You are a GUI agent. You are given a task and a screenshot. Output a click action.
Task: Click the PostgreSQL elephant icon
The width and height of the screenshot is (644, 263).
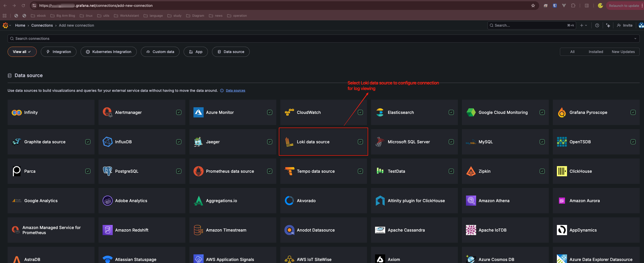(107, 171)
